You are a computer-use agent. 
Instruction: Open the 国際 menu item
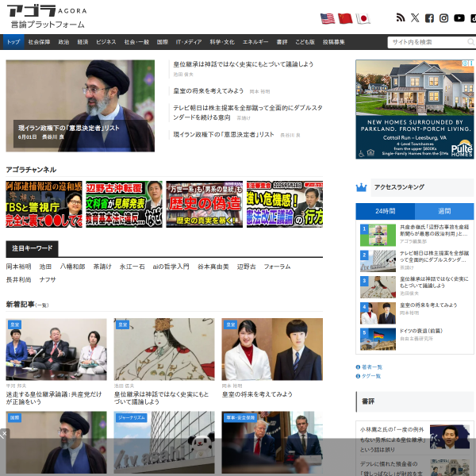(x=163, y=42)
